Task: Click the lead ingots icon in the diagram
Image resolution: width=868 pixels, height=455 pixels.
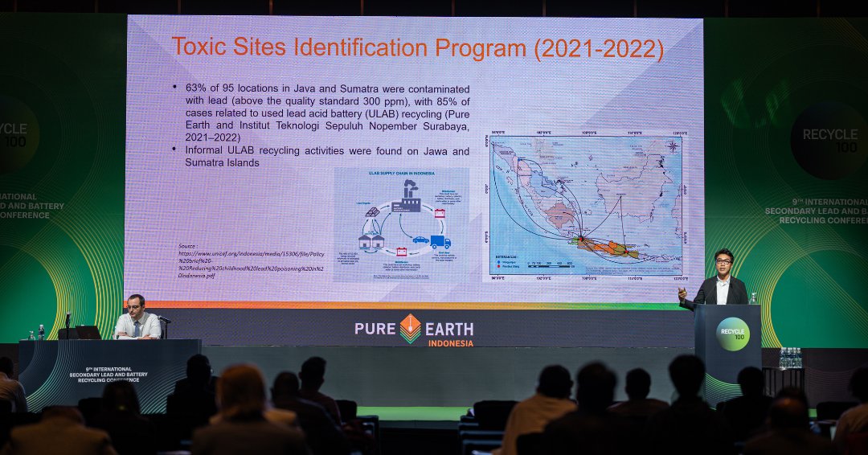Action: [373, 212]
